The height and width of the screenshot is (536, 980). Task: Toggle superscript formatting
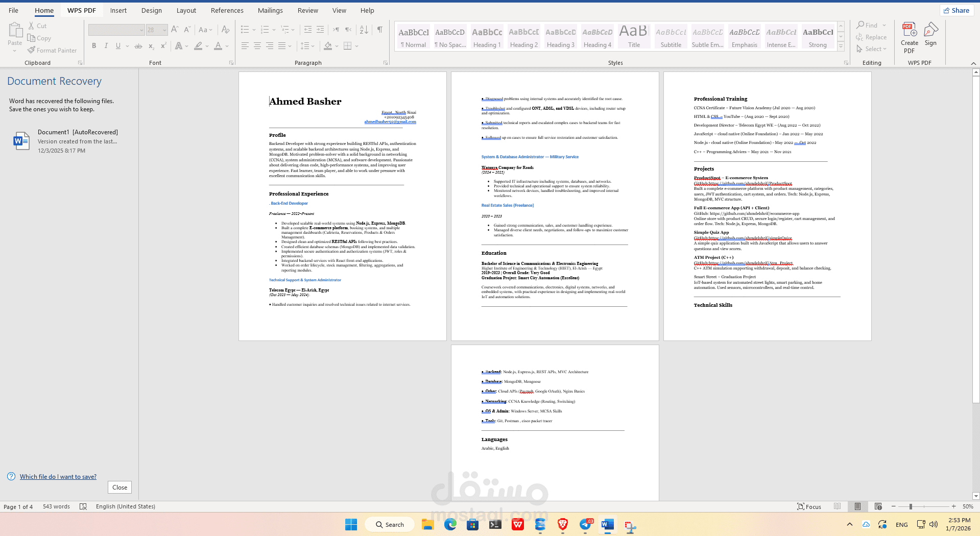(163, 46)
